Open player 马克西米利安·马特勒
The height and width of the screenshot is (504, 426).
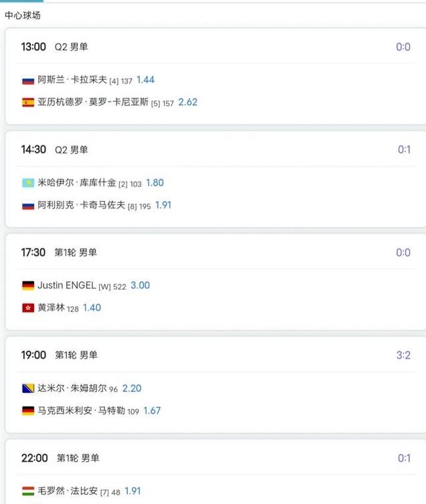click(81, 411)
